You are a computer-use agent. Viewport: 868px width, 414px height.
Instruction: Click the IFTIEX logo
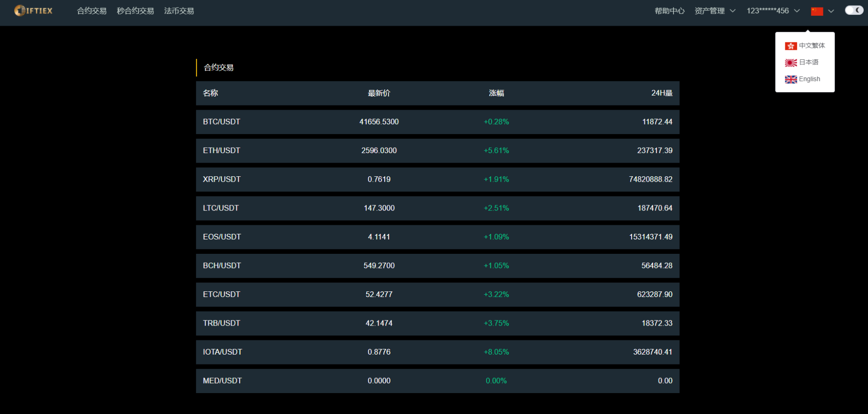(x=33, y=10)
